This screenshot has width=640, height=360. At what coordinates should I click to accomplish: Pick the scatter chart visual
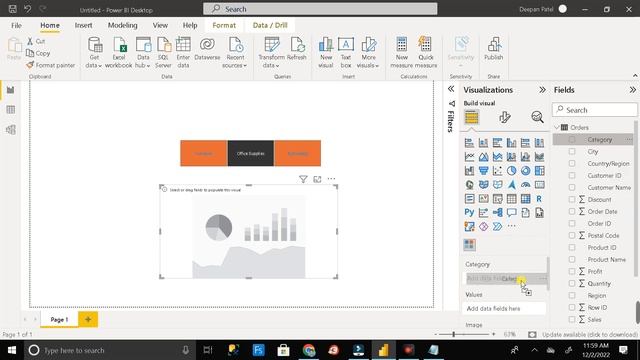498,171
